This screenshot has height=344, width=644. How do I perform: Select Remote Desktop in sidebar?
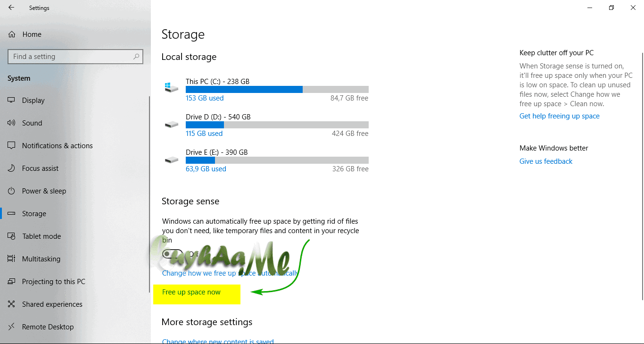coord(48,327)
